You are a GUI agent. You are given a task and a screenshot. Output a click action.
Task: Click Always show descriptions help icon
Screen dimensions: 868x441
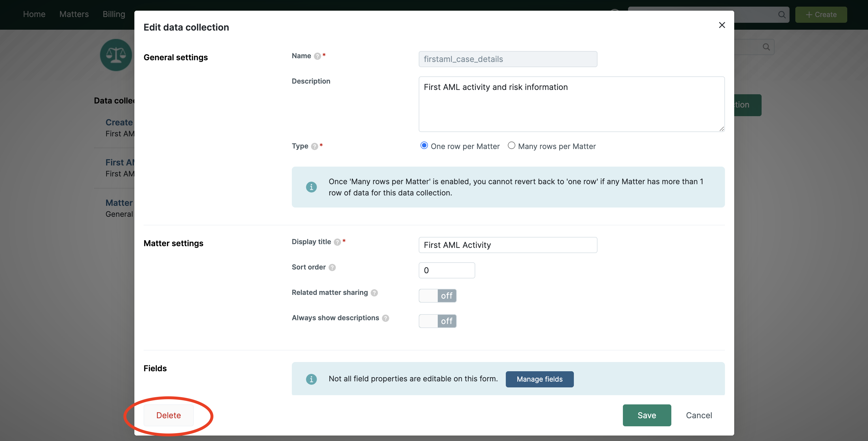(x=386, y=318)
